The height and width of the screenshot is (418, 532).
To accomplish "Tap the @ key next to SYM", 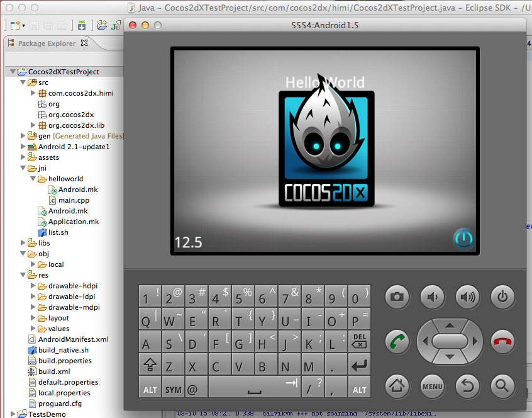I will pyautogui.click(x=196, y=387).
